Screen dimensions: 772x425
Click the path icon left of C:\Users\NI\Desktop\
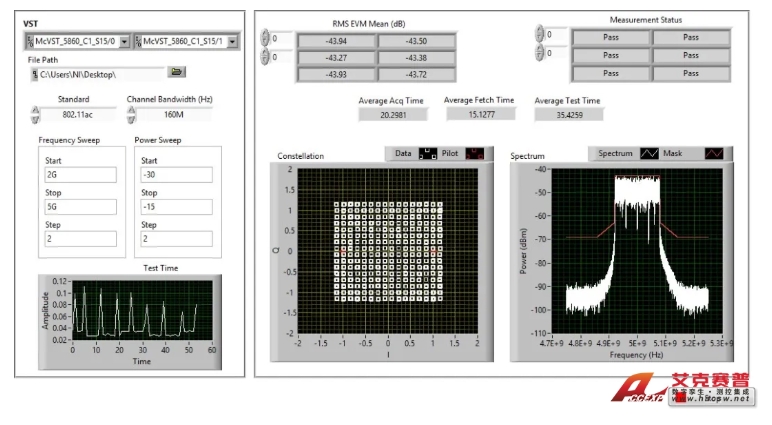(35, 74)
